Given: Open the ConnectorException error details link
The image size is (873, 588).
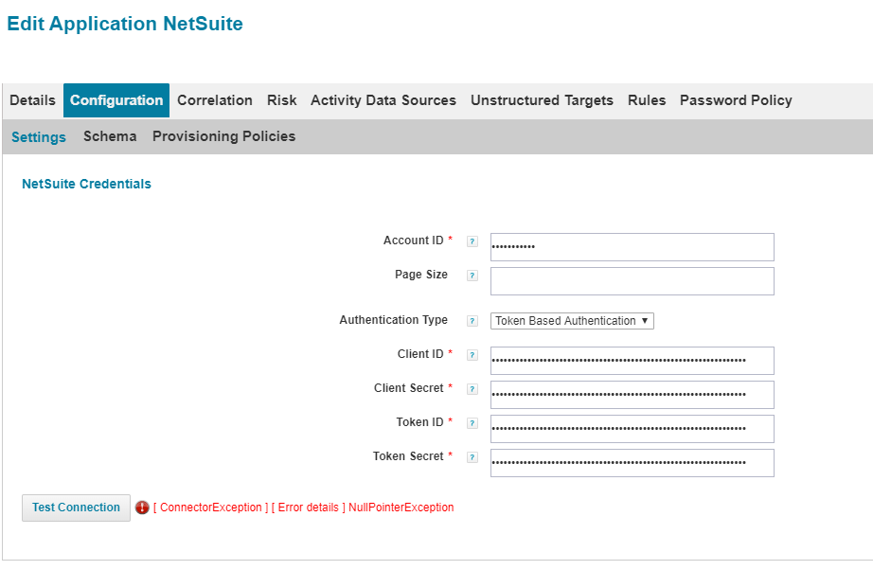Looking at the screenshot, I should (209, 507).
